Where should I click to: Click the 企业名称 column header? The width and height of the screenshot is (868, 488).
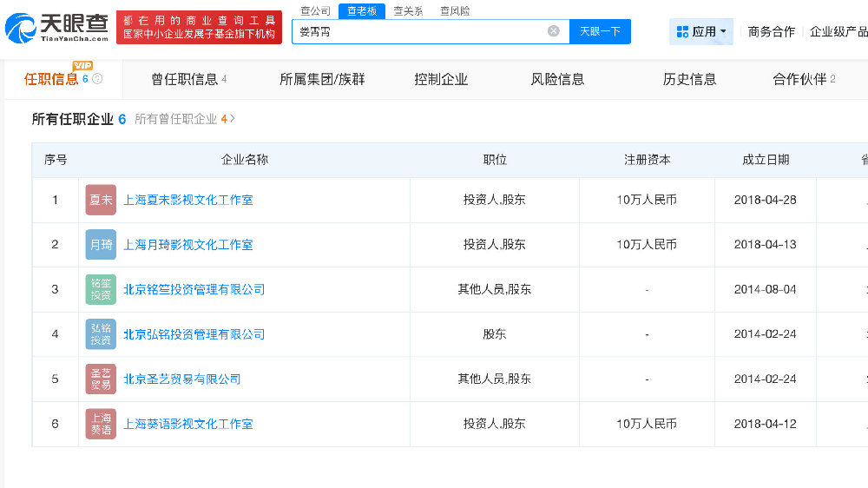(245, 160)
